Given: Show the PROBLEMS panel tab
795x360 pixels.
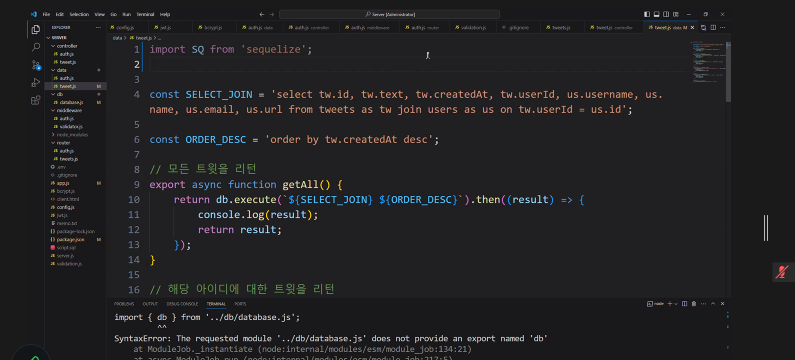Looking at the screenshot, I should 124,304.
